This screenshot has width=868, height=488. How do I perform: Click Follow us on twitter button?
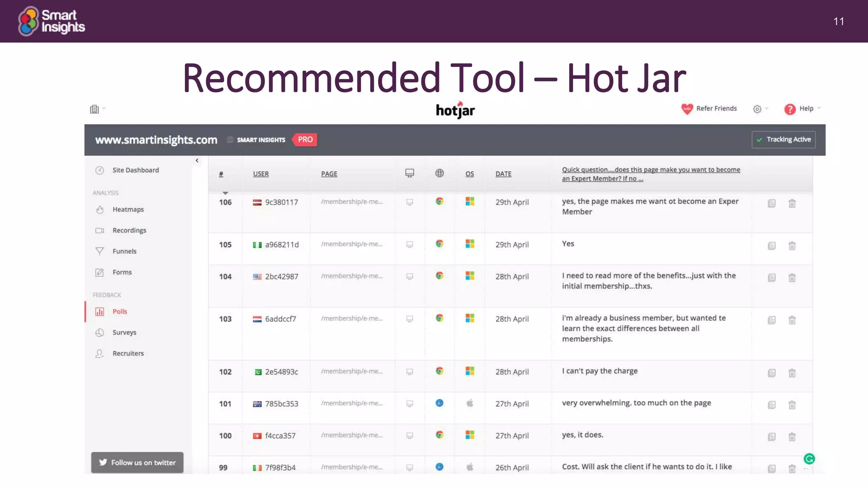click(x=137, y=463)
